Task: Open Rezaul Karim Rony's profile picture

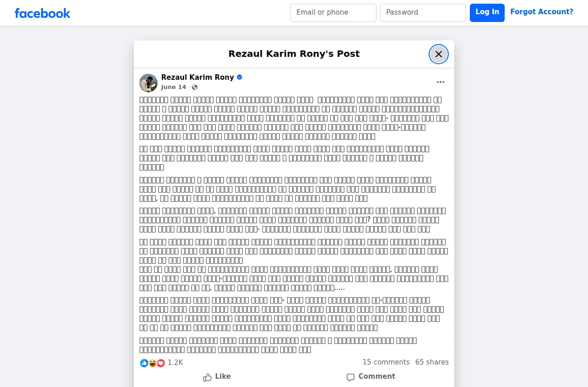Action: point(148,83)
